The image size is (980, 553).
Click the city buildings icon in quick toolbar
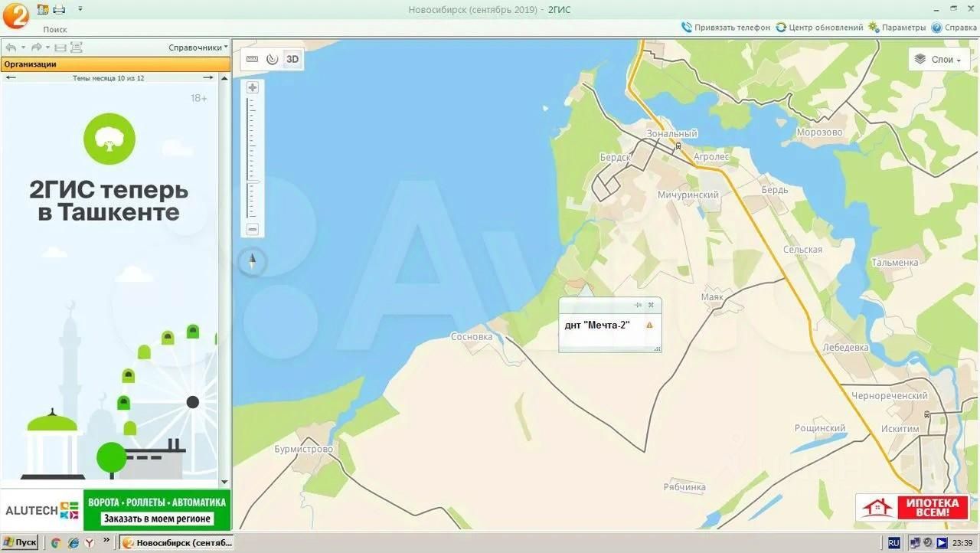43,9
